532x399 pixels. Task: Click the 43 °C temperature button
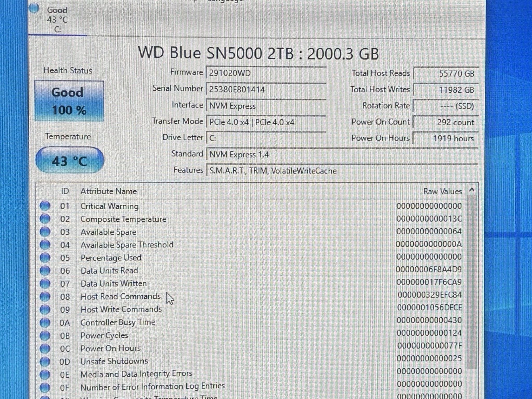tap(70, 160)
